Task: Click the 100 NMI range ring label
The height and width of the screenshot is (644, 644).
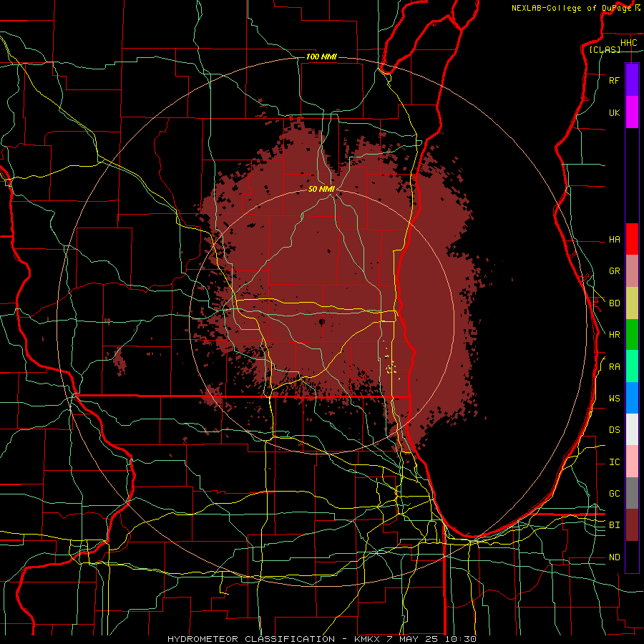Action: pos(321,57)
